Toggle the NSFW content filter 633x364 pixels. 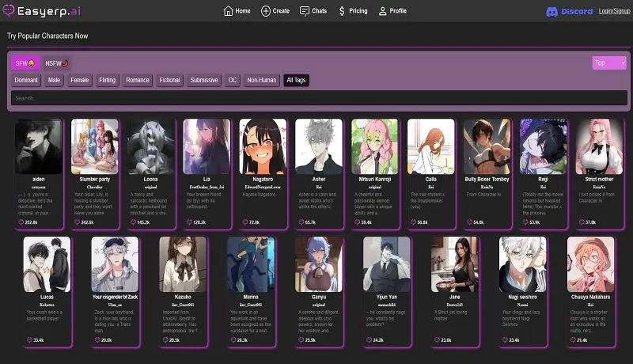tap(57, 63)
